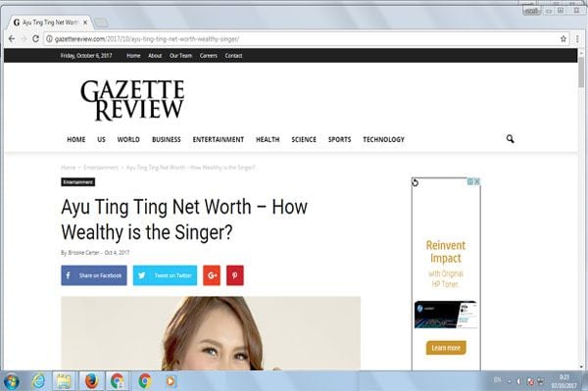
Task: Show hidden tray icons arrow
Action: pos(510,381)
